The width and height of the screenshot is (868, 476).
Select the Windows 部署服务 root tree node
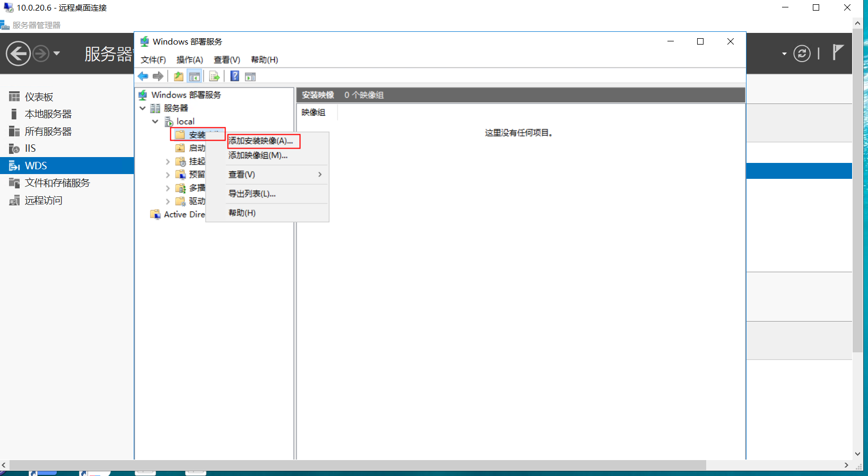coord(180,95)
